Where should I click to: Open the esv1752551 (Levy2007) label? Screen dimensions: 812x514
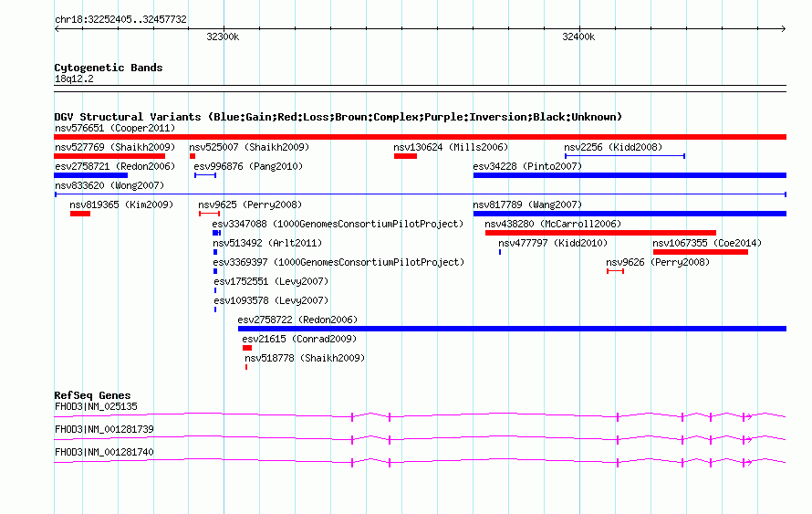[271, 281]
